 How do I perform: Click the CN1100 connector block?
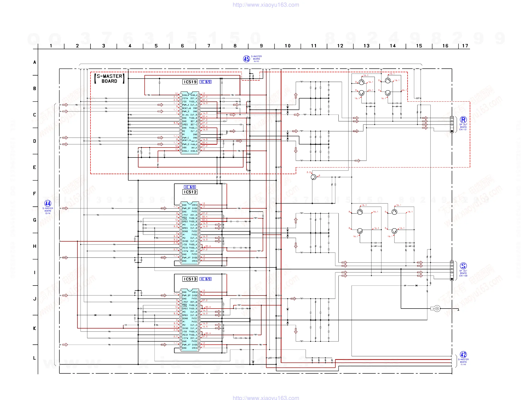coord(452,271)
